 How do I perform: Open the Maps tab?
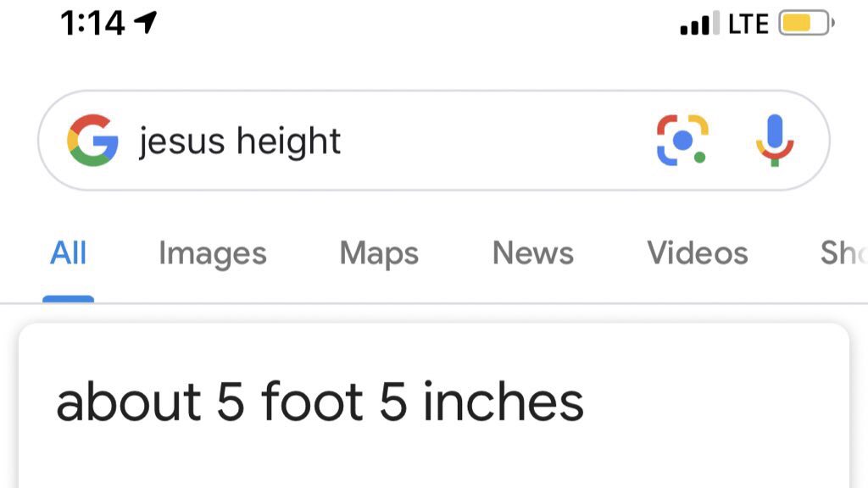click(379, 253)
